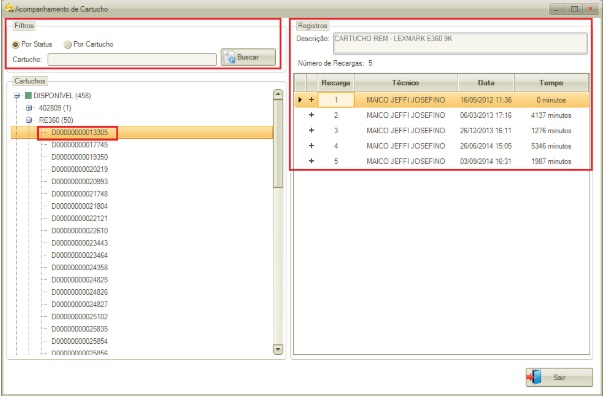Click date cell 26/06/2014 15:05
Image resolution: width=603 pixels, height=397 pixels.
pyautogui.click(x=486, y=146)
